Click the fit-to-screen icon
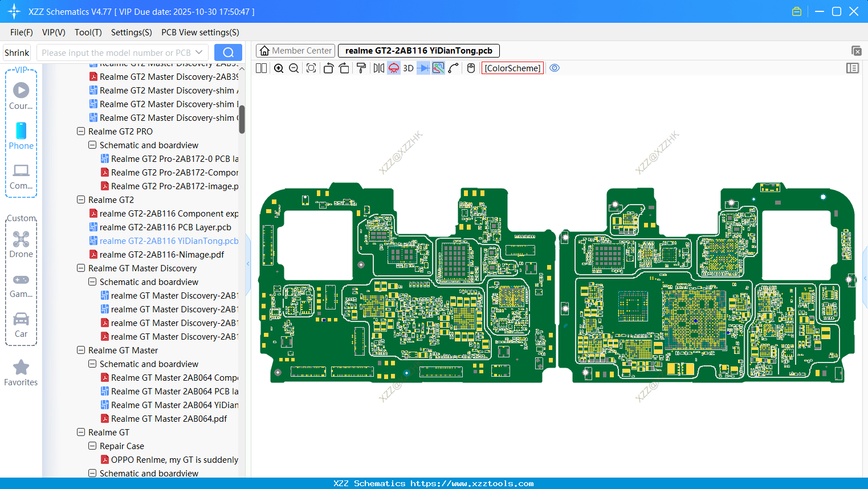 tap(311, 68)
